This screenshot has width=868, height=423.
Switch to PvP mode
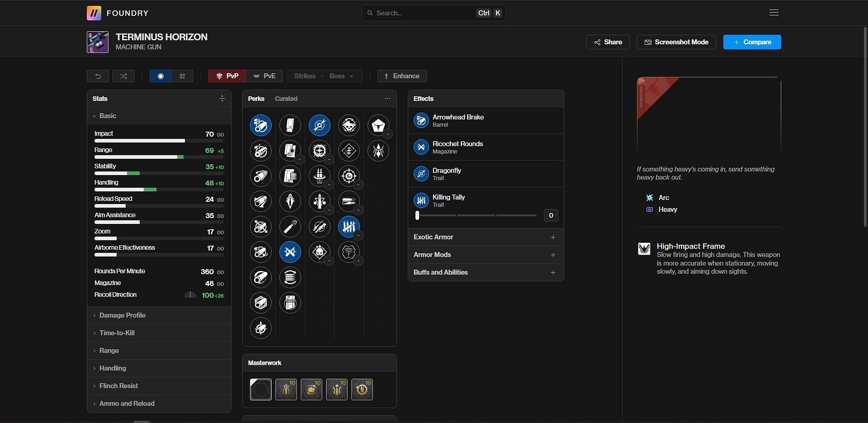coord(227,76)
